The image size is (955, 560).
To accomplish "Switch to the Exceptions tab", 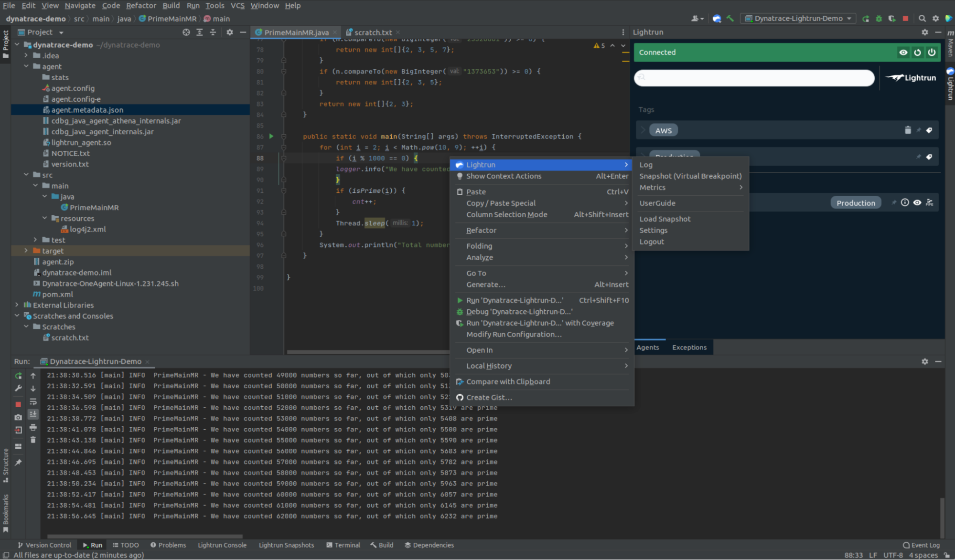I will click(x=689, y=348).
